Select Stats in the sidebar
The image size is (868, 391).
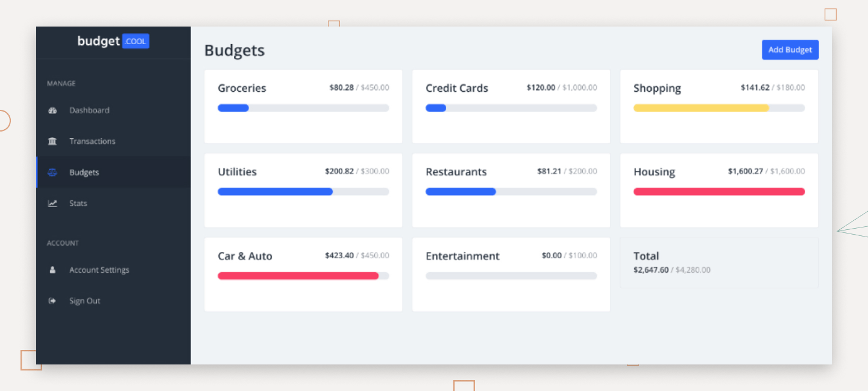pos(78,203)
